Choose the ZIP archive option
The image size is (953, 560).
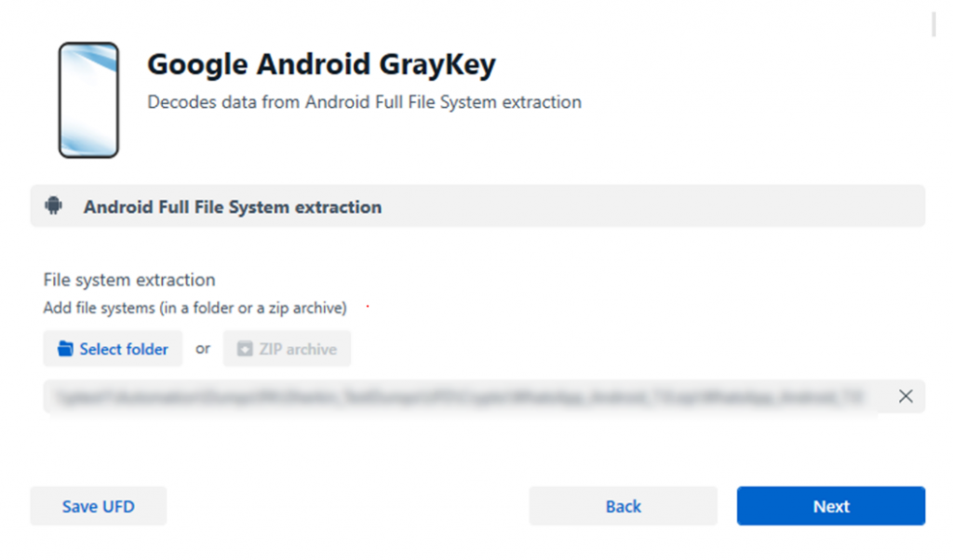287,349
